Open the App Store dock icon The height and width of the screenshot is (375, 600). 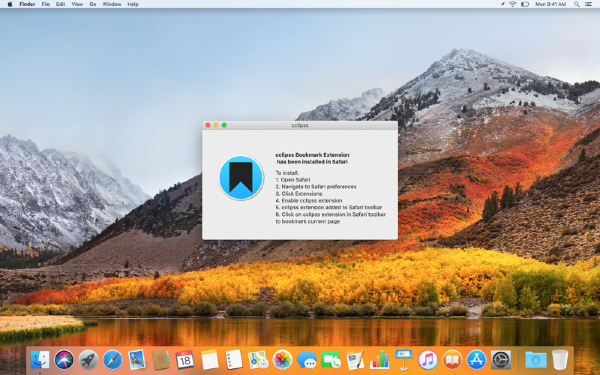click(x=476, y=360)
